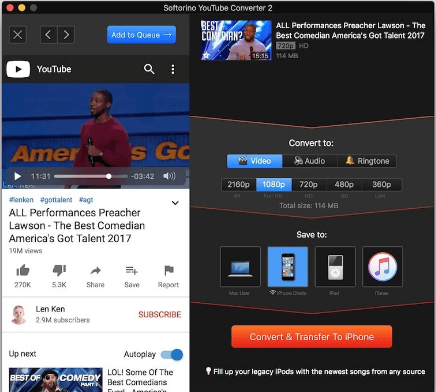Screen dimensions: 436x392
Task: Report the video with the flag icon
Action: pos(169,270)
